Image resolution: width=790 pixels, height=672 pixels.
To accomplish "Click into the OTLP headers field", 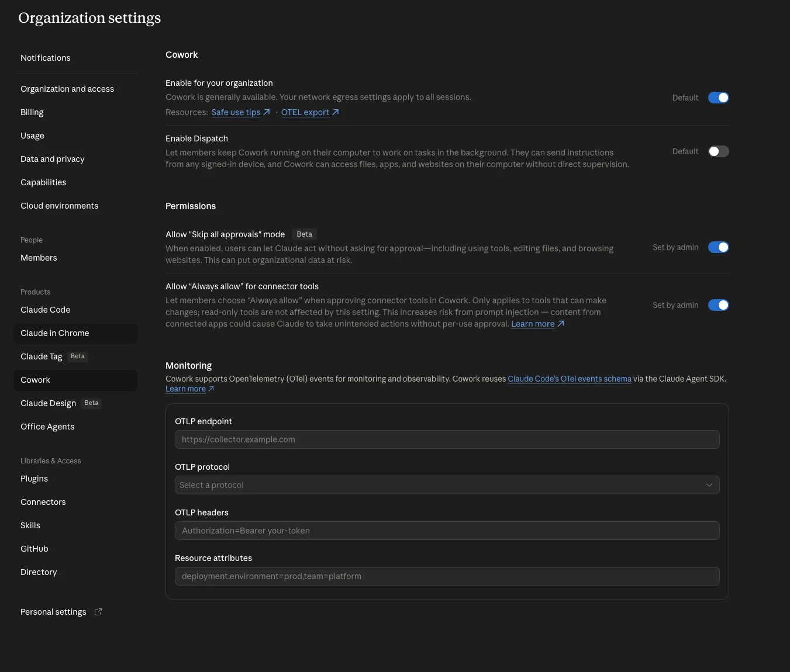I will [x=447, y=531].
